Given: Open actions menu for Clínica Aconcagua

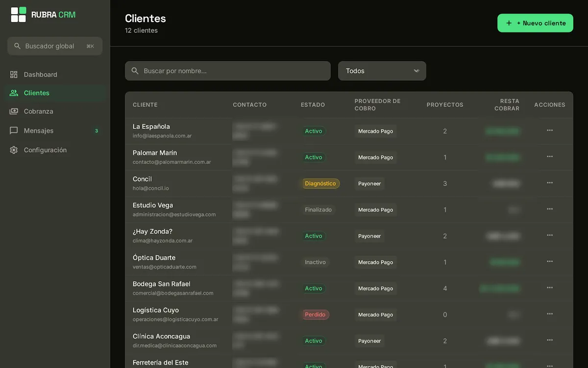Looking at the screenshot, I should 550,340.
